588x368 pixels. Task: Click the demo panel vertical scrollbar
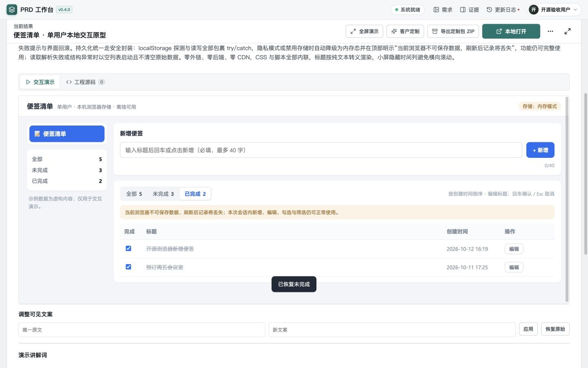567,199
